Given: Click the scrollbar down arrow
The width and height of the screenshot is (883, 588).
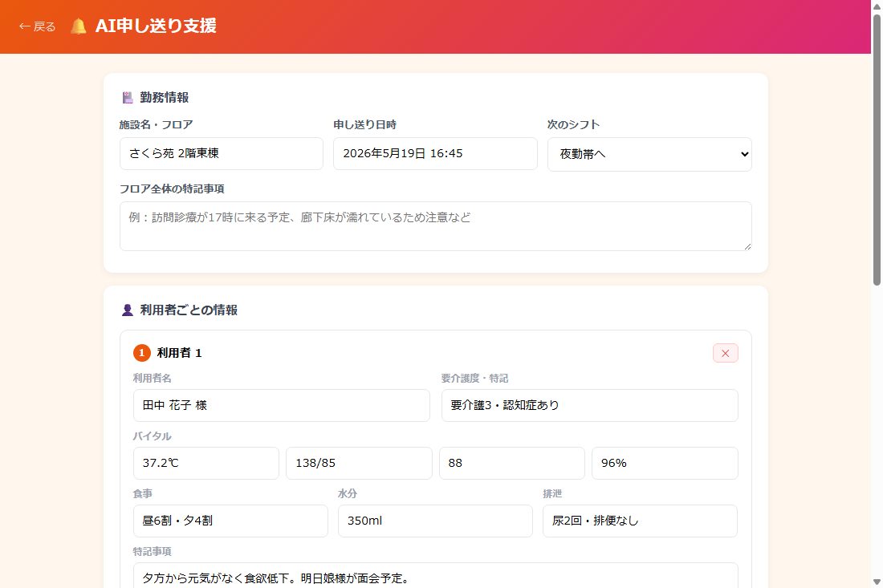Looking at the screenshot, I should click(877, 582).
